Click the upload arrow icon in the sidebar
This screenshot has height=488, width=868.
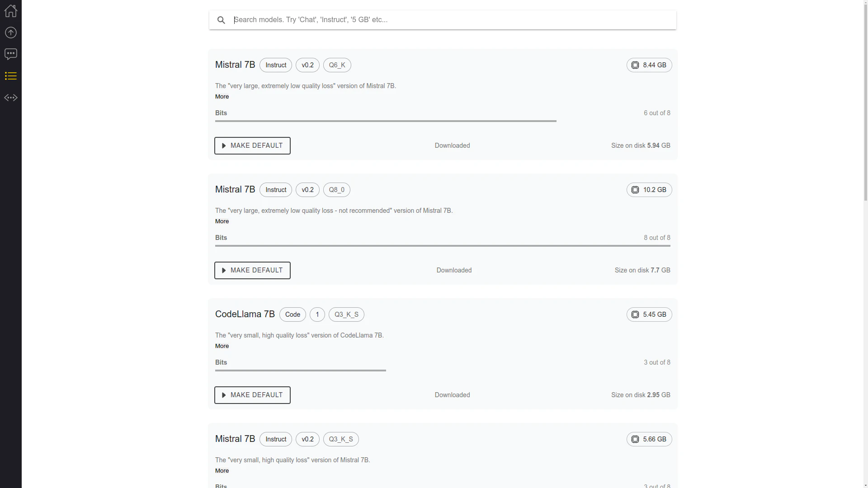(10, 32)
